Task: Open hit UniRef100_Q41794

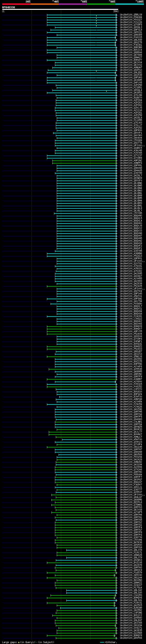Action: coord(131,301)
